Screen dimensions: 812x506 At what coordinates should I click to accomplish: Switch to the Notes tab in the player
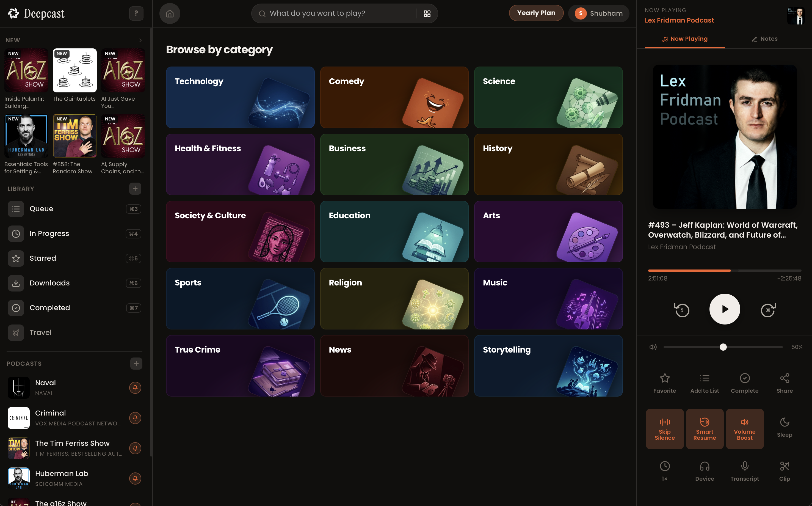coord(765,38)
